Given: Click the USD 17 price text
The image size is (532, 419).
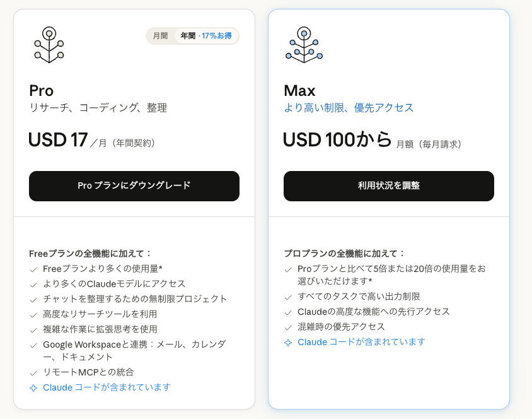Looking at the screenshot, I should pos(58,139).
